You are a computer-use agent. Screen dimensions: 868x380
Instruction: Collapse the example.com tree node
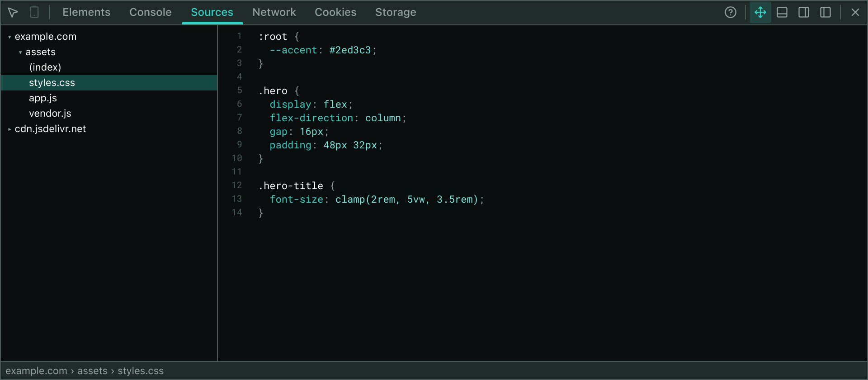[x=9, y=37]
